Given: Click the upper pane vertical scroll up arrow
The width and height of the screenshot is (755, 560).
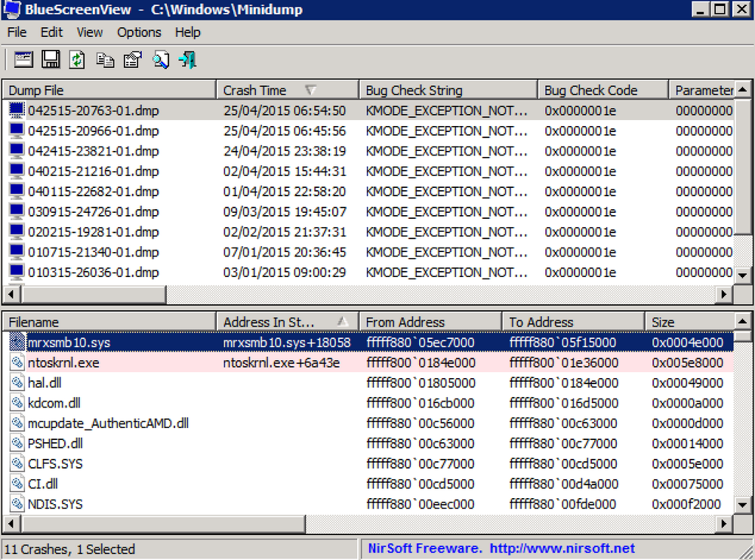Looking at the screenshot, I should (x=743, y=90).
